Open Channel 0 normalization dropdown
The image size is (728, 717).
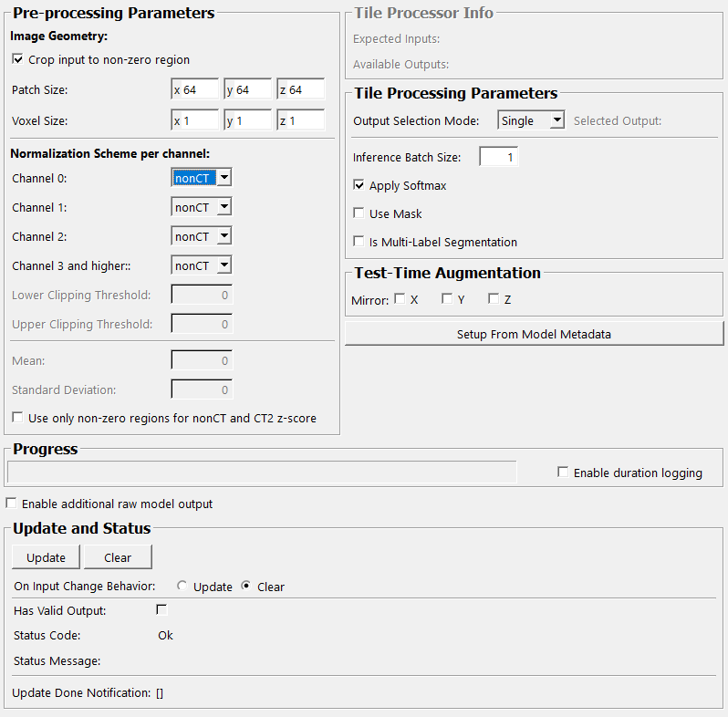pos(202,178)
